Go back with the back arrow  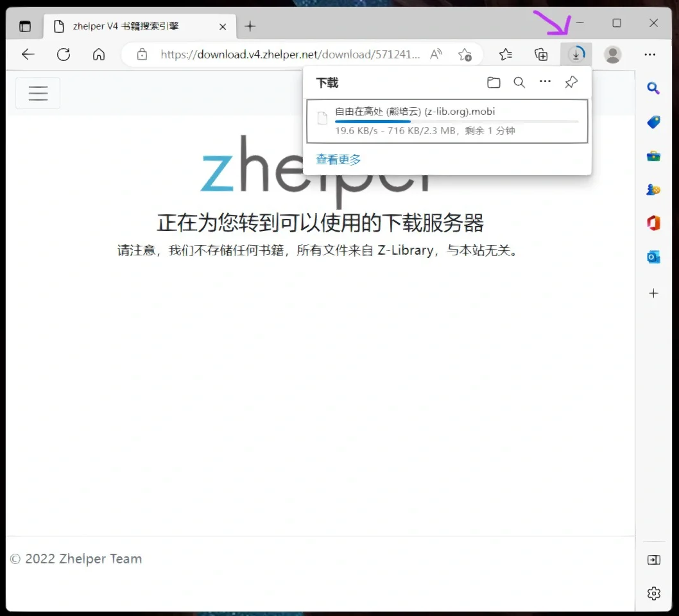pos(28,55)
